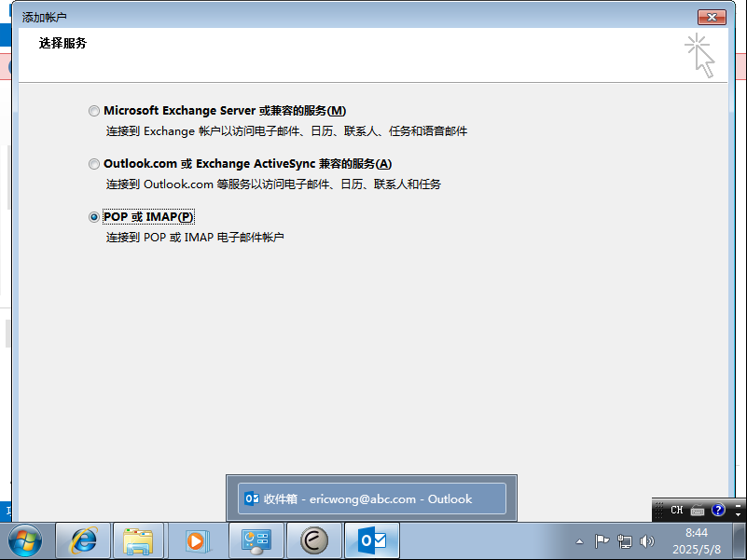The image size is (747, 560).
Task: Click the 连接到 Outlook.com 等服务 description
Action: coord(273,184)
